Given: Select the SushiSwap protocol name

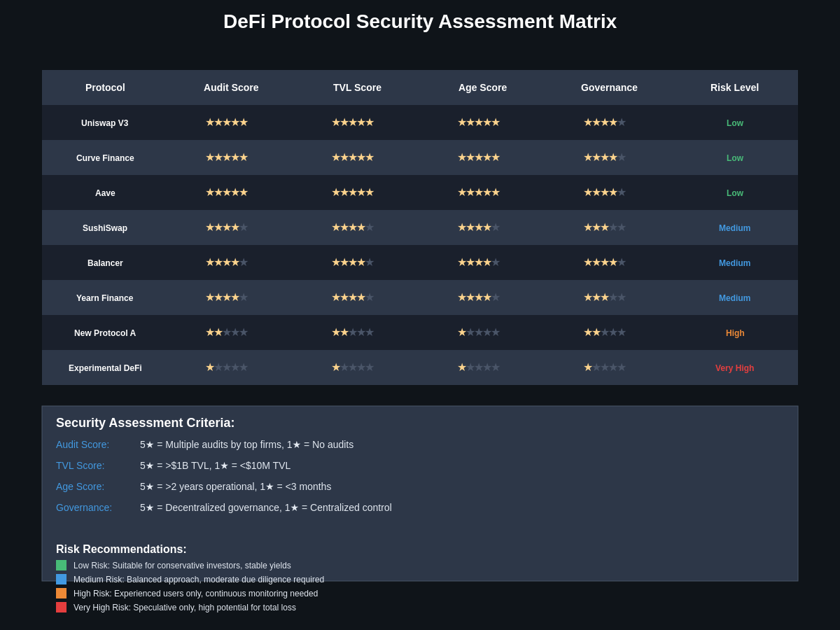Looking at the screenshot, I should coord(105,228).
